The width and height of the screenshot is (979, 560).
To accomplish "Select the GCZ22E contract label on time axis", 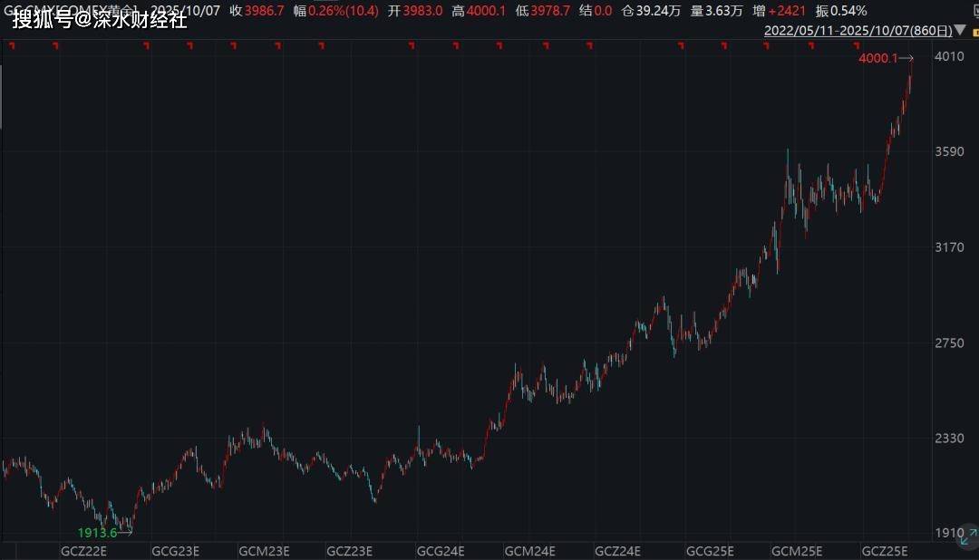I will tap(83, 551).
